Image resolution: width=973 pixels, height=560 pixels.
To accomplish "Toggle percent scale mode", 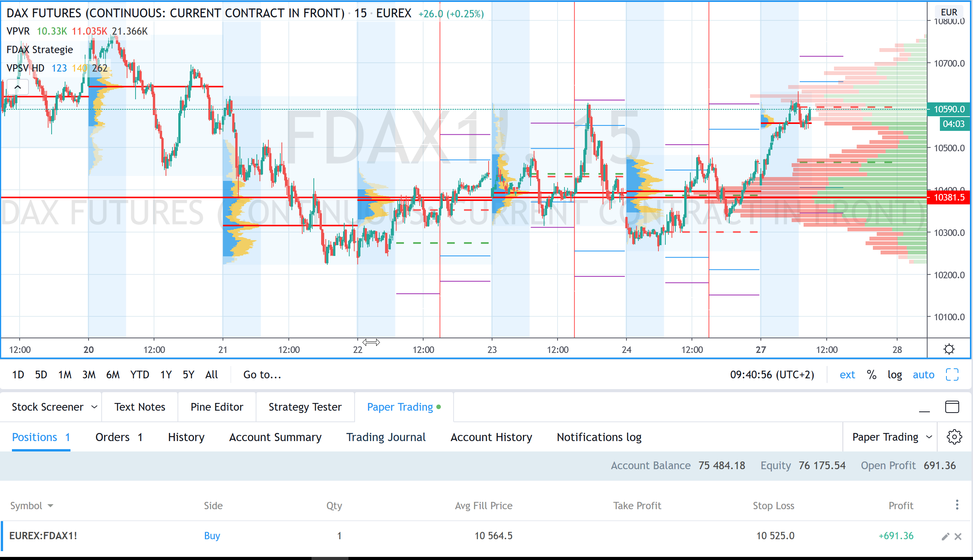I will pyautogui.click(x=871, y=374).
